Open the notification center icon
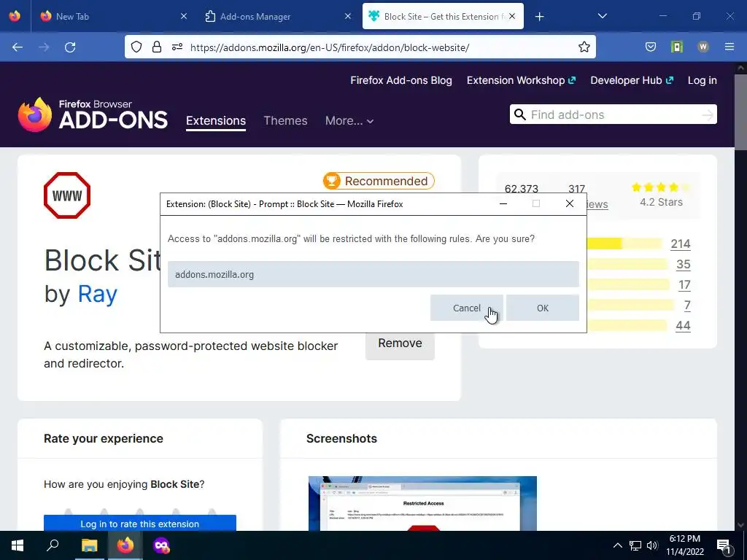 pyautogui.click(x=724, y=546)
